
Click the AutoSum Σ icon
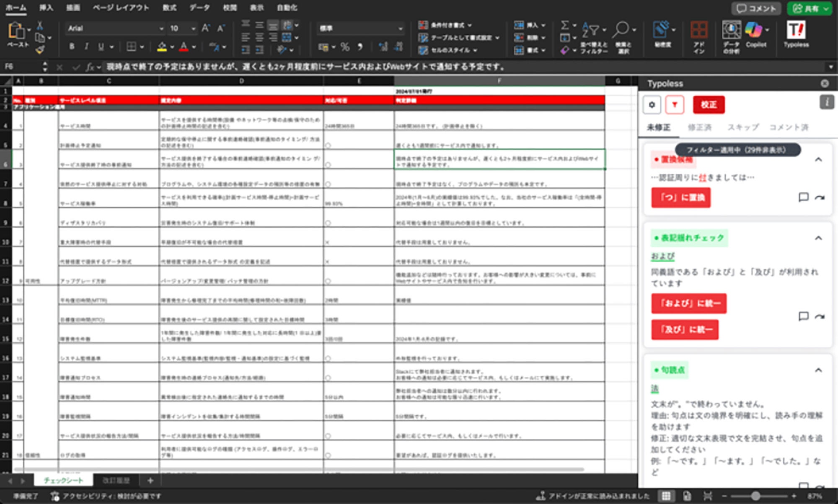[564, 25]
